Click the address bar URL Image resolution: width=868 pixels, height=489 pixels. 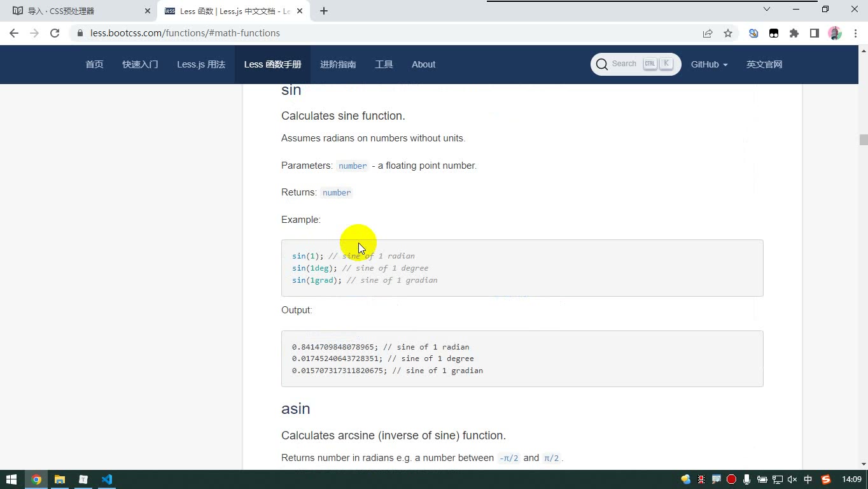[185, 33]
